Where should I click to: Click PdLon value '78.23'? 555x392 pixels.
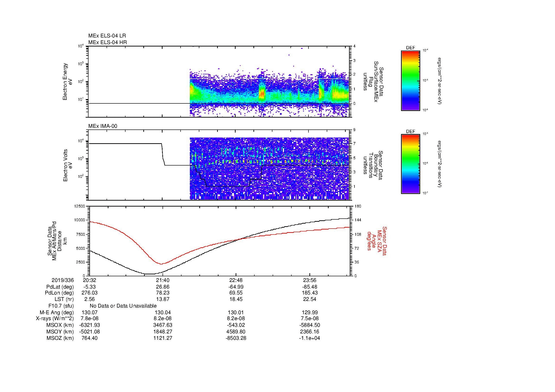163,293
